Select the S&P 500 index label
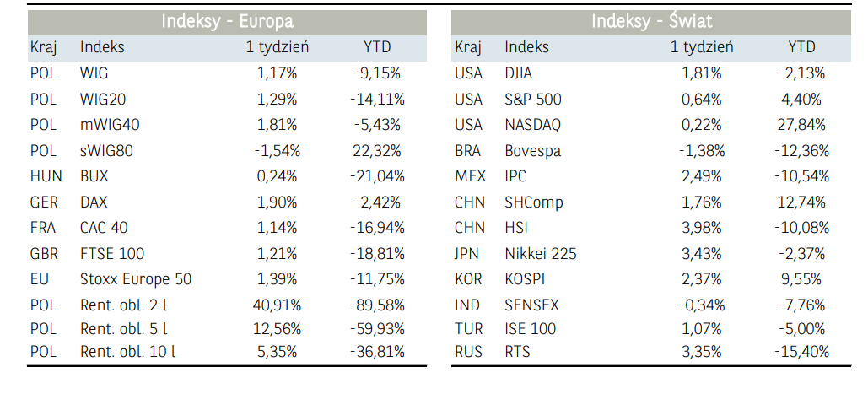The image size is (868, 394). [x=533, y=100]
